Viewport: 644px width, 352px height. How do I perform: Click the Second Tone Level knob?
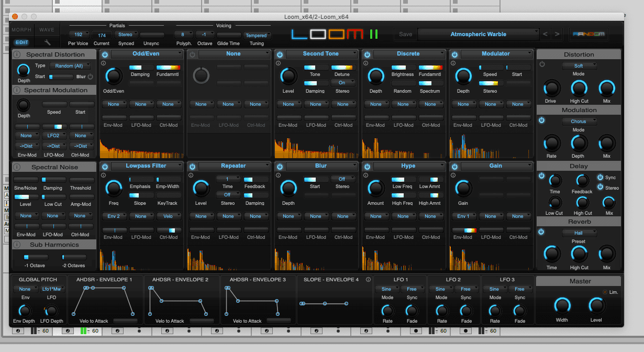(287, 76)
